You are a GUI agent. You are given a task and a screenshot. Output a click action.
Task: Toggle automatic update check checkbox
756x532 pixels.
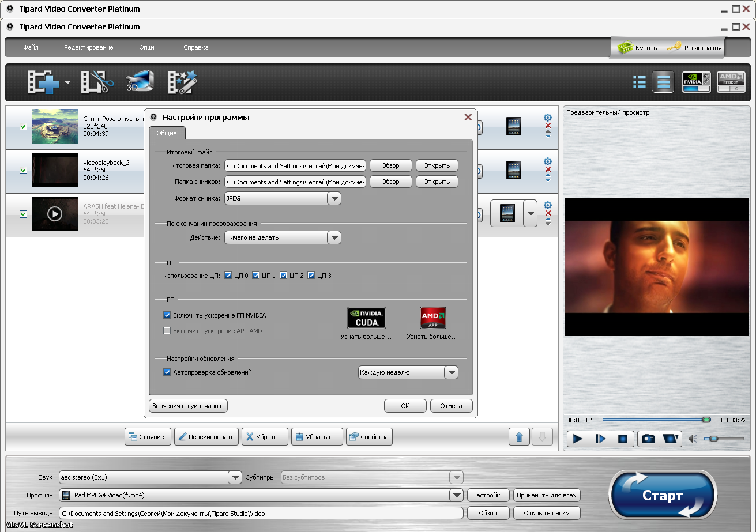[167, 372]
